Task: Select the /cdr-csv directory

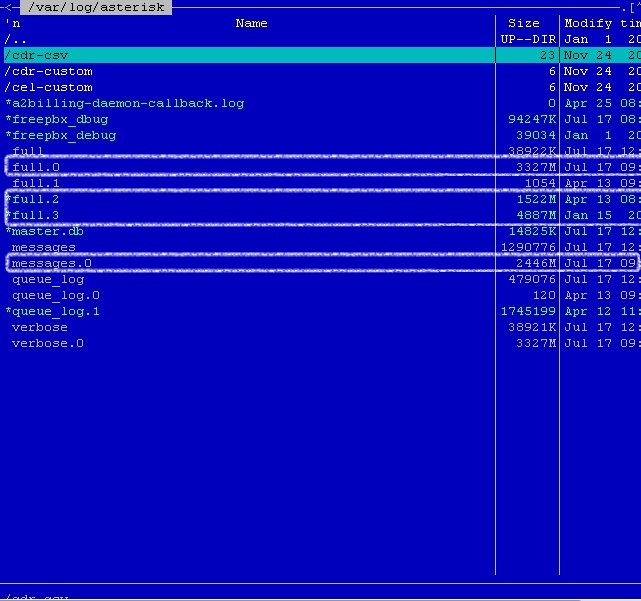Action: click(x=36, y=55)
